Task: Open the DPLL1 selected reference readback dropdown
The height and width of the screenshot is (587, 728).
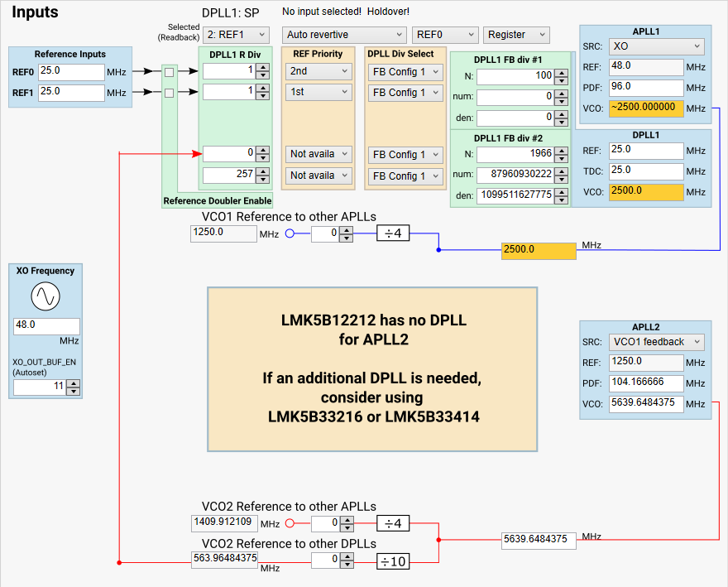Action: tap(236, 35)
